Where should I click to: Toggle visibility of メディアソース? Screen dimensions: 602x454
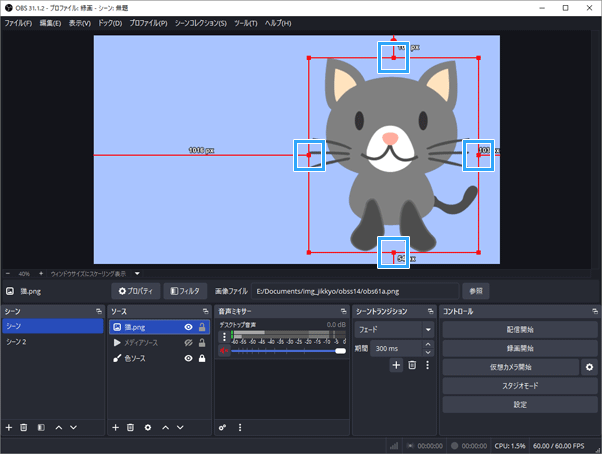pos(188,343)
